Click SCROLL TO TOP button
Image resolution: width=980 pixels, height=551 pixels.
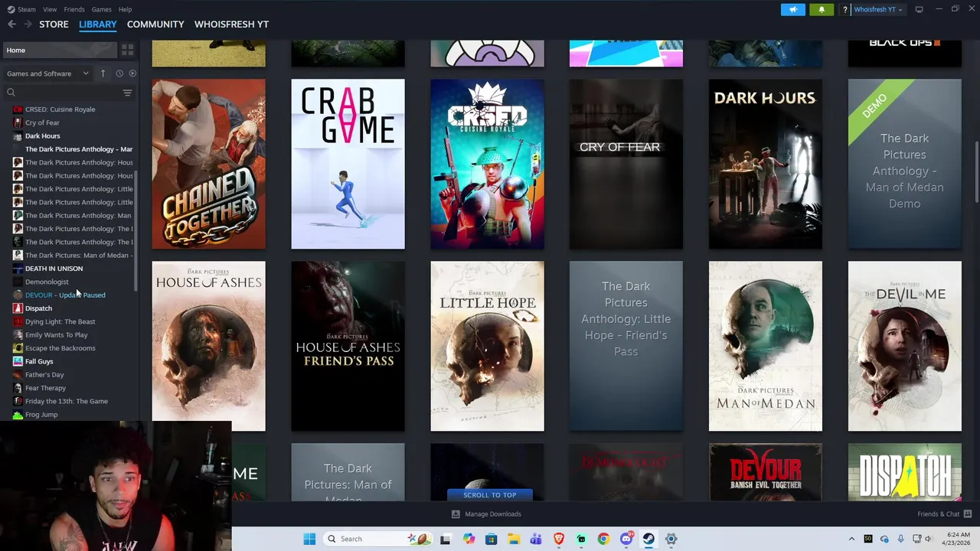[489, 494]
